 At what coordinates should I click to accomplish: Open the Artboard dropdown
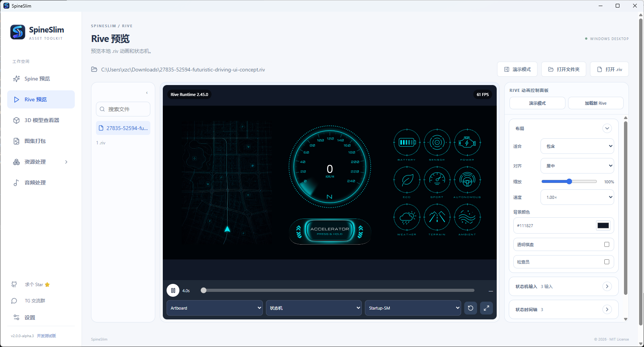215,308
